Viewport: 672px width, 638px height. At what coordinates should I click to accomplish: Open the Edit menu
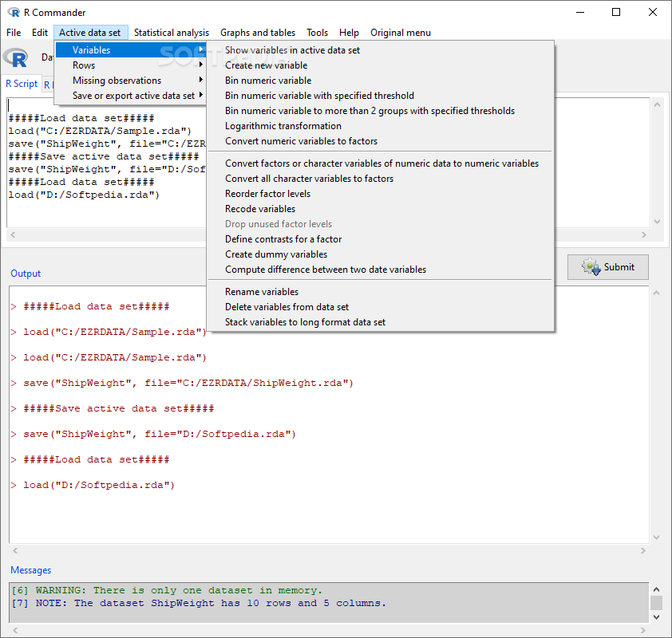click(40, 33)
